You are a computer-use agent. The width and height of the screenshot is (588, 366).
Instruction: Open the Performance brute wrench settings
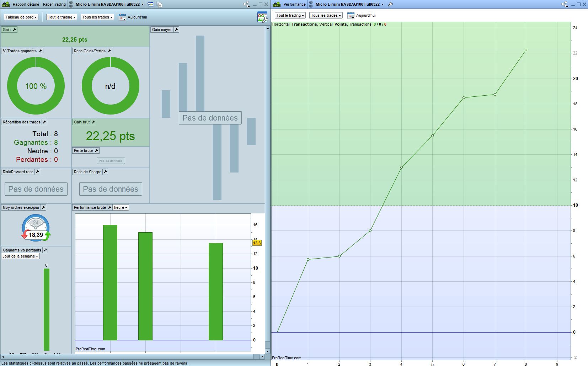point(110,207)
